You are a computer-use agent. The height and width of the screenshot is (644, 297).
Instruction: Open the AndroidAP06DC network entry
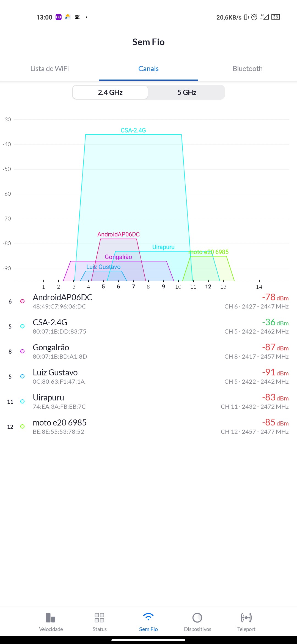tap(148, 301)
